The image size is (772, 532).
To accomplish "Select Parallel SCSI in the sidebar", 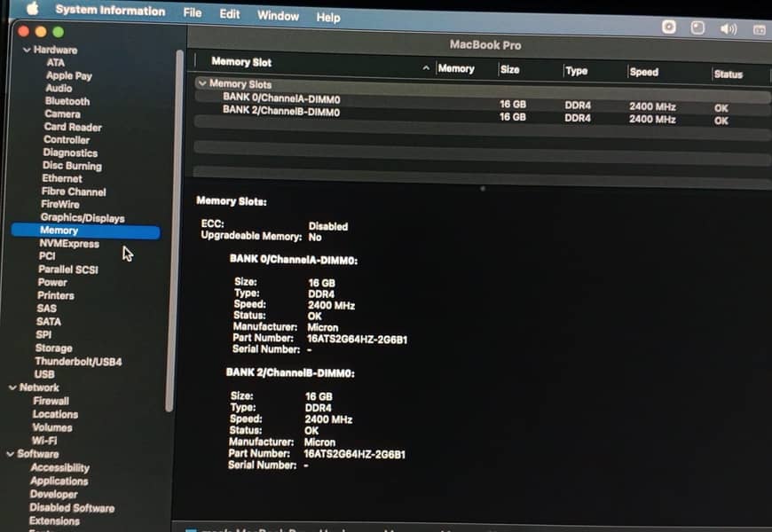I will [x=68, y=270].
